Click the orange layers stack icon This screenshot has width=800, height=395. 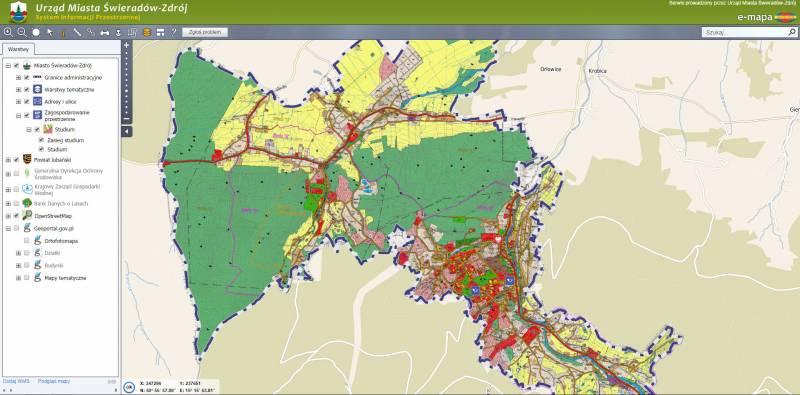(x=146, y=32)
